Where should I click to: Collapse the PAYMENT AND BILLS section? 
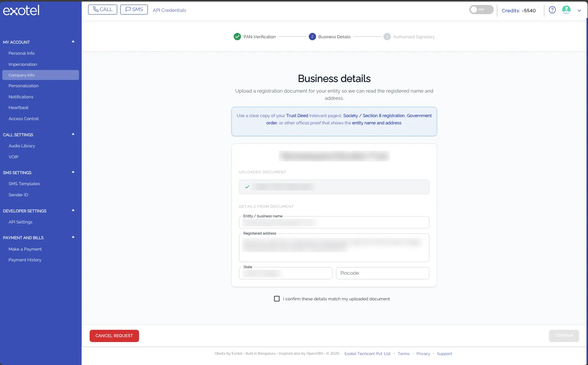73,237
